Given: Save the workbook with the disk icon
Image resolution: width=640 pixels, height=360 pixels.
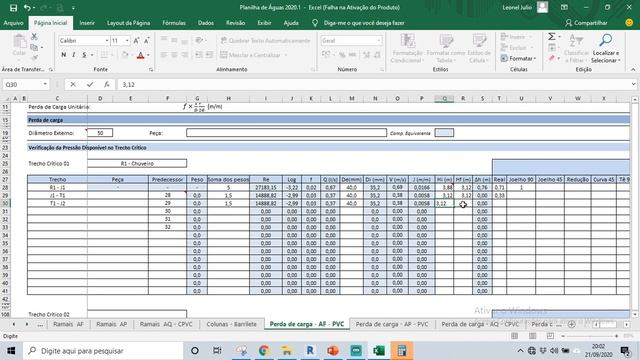Looking at the screenshot, I should (13, 8).
